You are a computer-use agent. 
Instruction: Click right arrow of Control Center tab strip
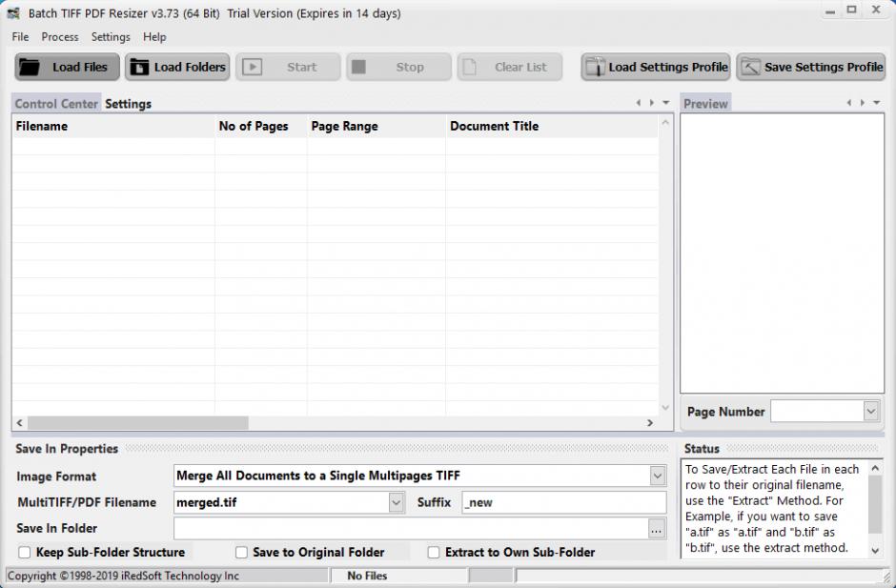tap(652, 103)
